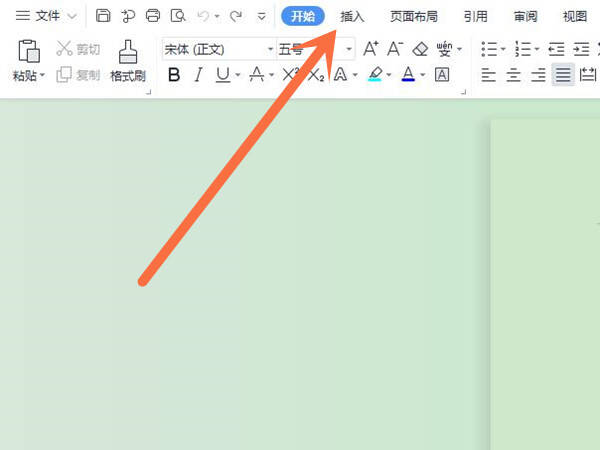This screenshot has height=450, width=600.
Task: Click the decrease indent icon
Action: point(556,49)
